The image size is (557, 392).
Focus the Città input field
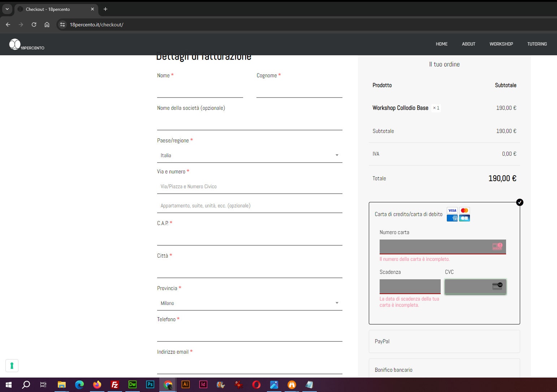(250, 271)
